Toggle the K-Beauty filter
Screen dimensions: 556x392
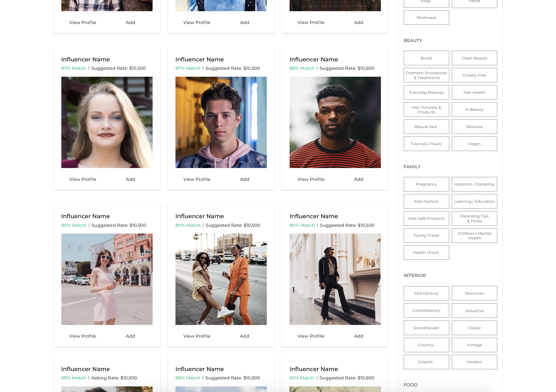[474, 109]
